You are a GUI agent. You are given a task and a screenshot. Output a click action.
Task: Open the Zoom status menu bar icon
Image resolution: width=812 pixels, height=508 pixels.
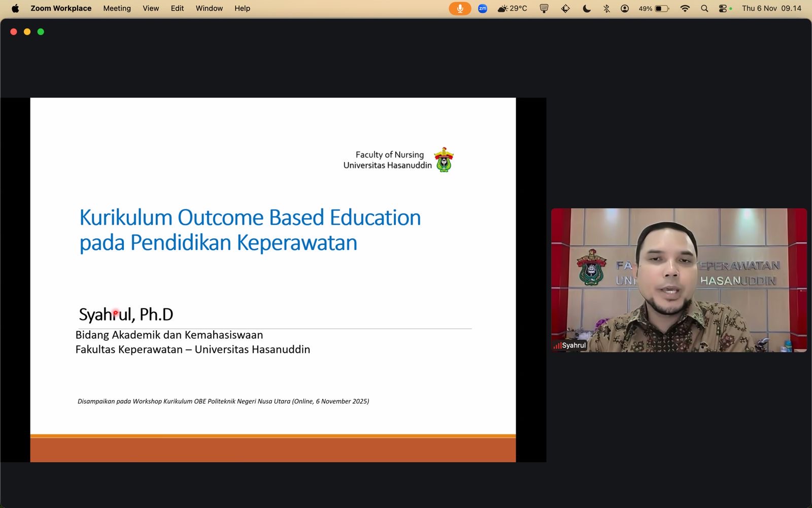click(x=483, y=9)
